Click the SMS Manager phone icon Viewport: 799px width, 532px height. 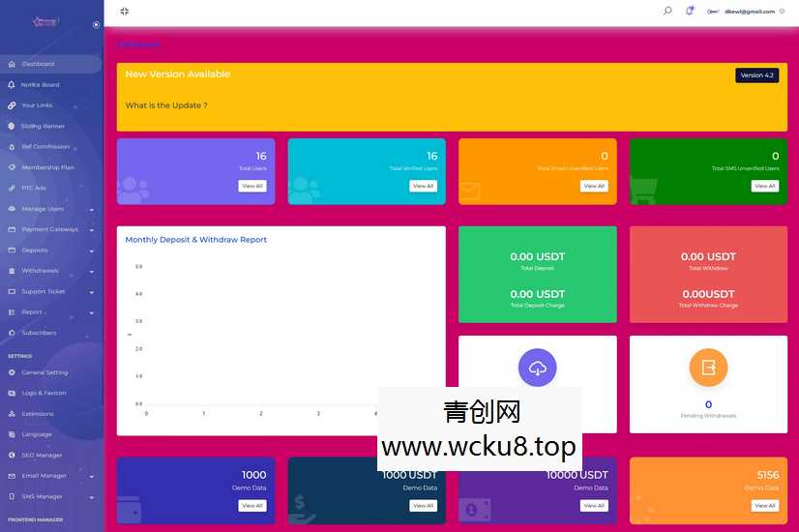pos(12,496)
